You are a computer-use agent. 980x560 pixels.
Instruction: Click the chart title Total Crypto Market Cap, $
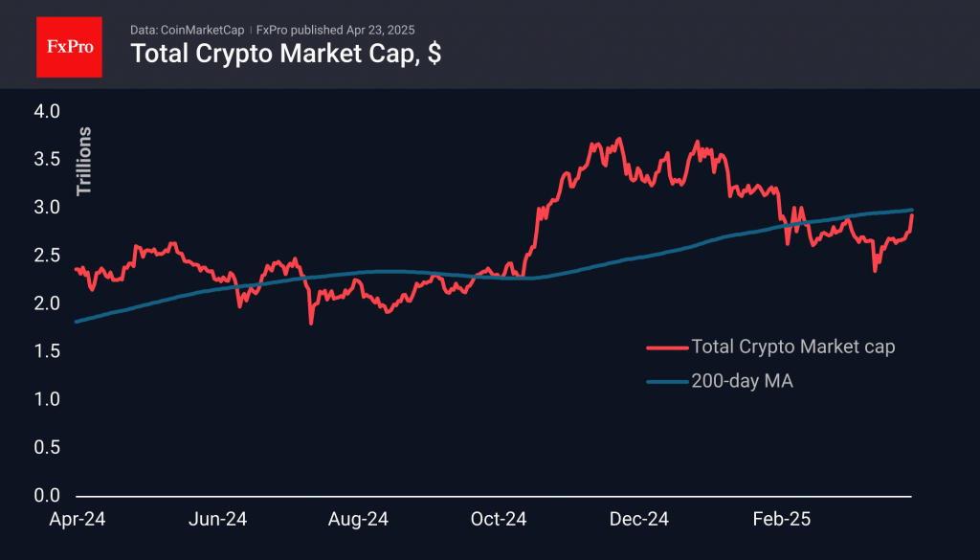click(x=285, y=54)
